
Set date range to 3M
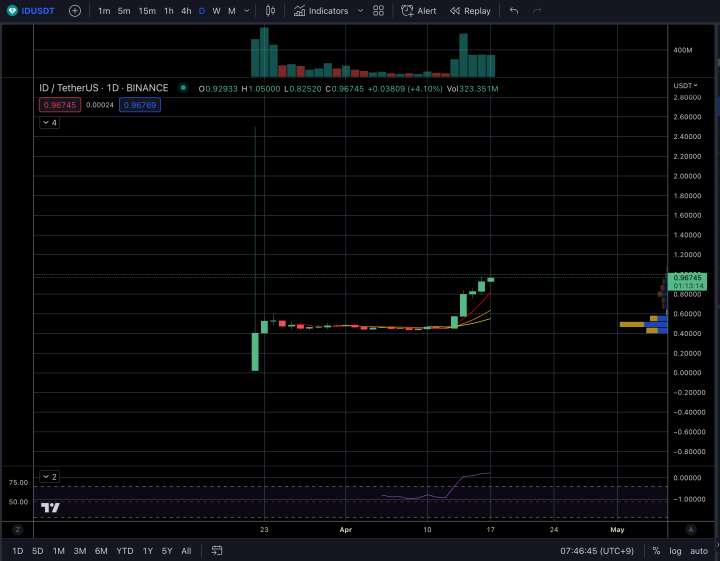pyautogui.click(x=80, y=550)
